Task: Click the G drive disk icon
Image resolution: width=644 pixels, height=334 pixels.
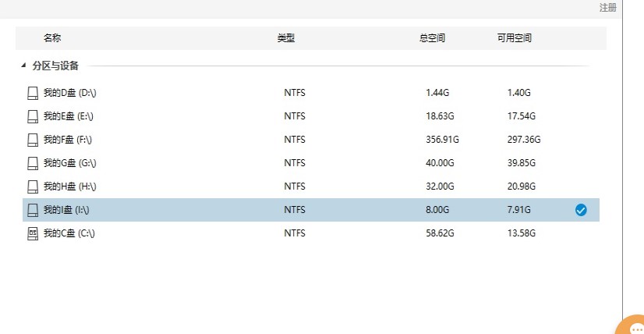Action: [33, 163]
